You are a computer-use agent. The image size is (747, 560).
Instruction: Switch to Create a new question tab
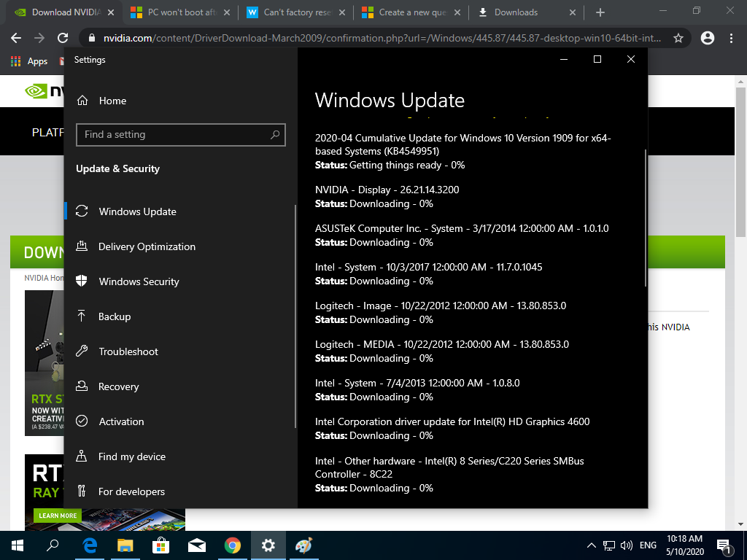[x=412, y=12]
